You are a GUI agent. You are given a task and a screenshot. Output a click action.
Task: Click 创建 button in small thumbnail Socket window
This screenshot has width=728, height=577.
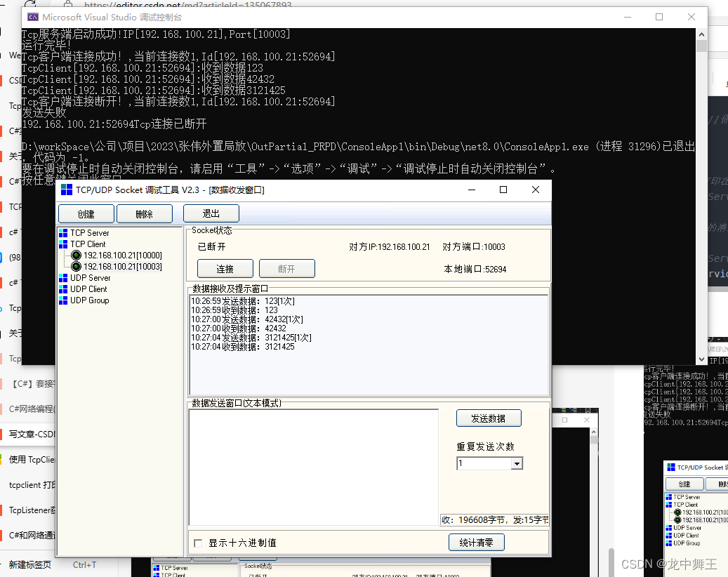coord(684,484)
